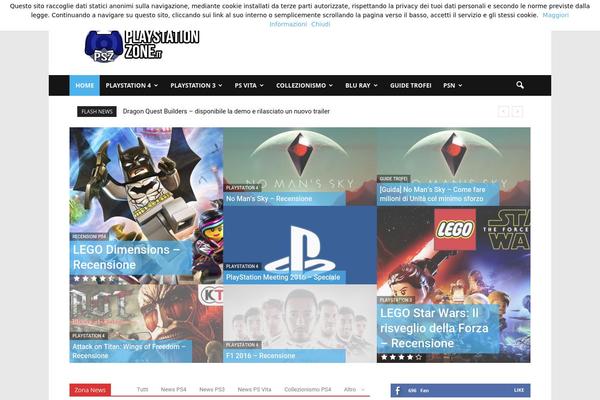Click the Zona News section label

click(90, 390)
